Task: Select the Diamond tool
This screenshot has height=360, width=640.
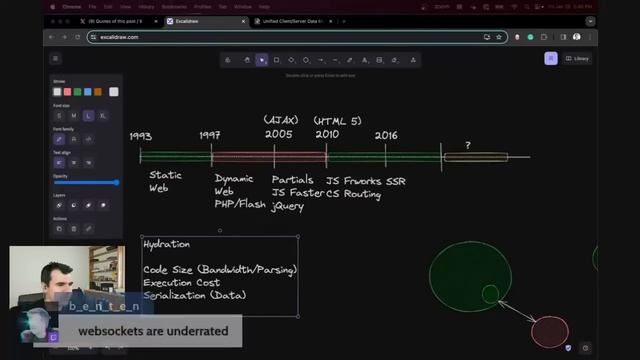Action: coord(291,60)
